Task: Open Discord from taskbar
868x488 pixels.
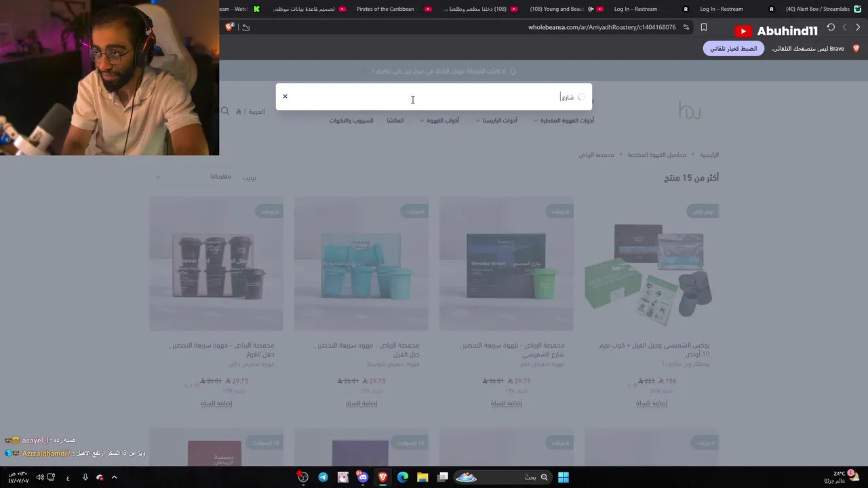Action: (x=363, y=477)
